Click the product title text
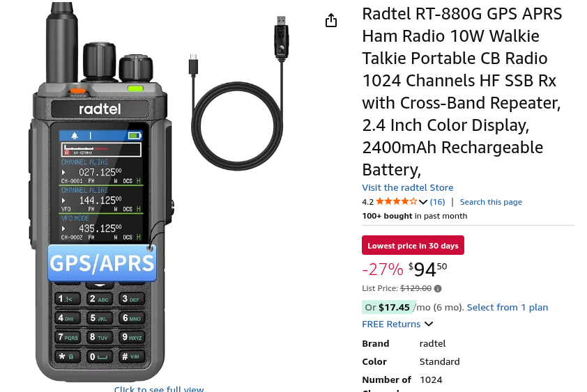587x392 pixels. click(462, 92)
